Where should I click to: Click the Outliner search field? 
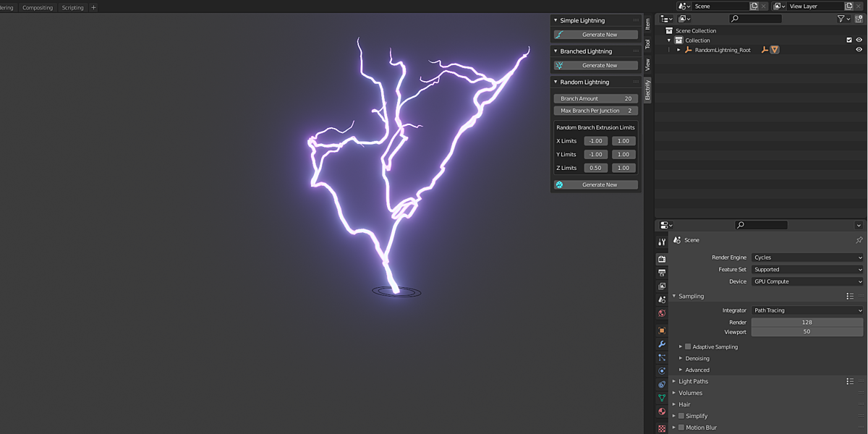coord(755,19)
